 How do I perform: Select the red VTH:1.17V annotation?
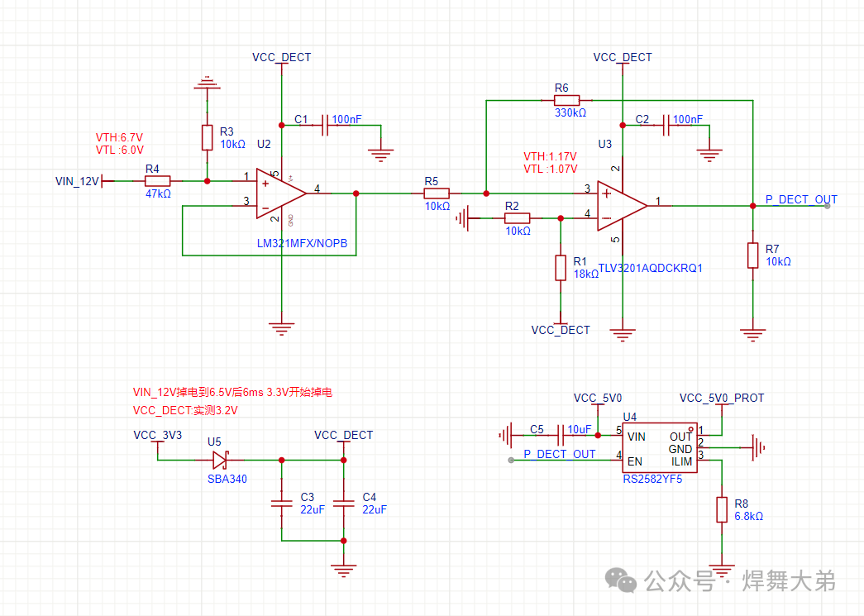pos(550,156)
